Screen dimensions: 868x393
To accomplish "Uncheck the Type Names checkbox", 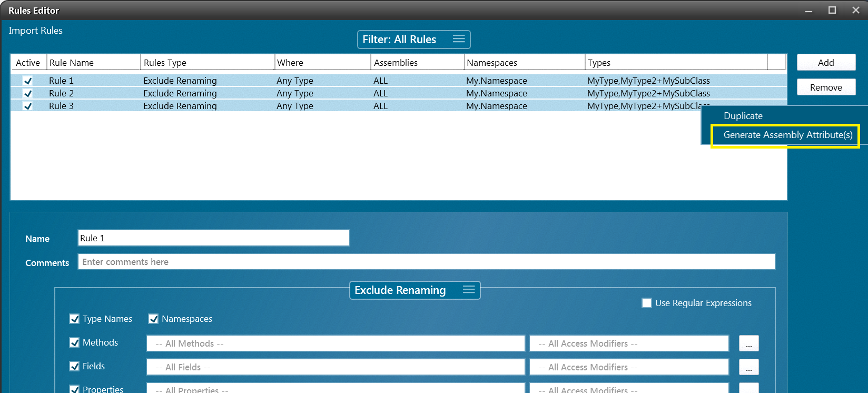I will click(75, 319).
